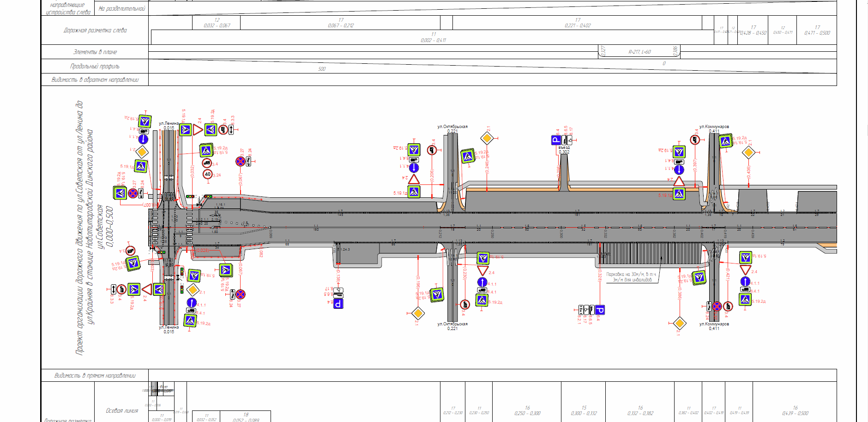Select the straight-ahead sign 4.1.1 south of ул.Коммунаров
The image size is (868, 422).
coord(745,281)
